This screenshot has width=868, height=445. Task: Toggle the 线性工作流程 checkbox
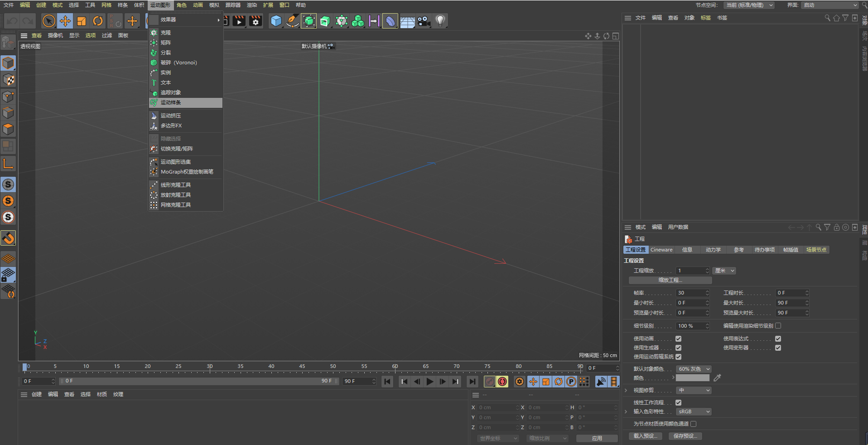(678, 402)
